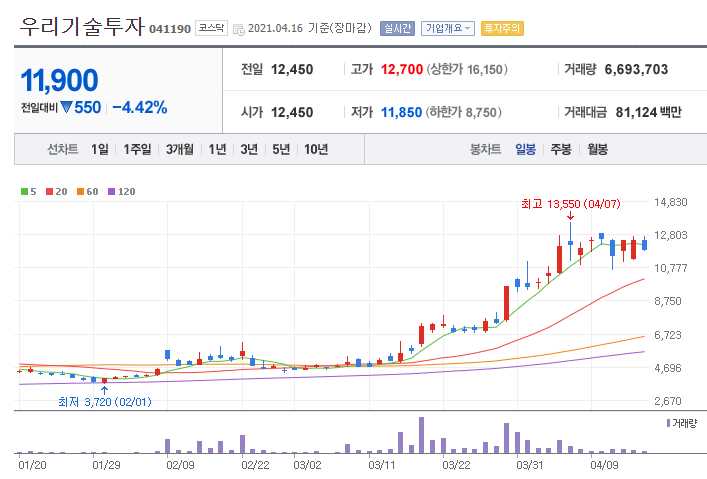Click the 2021.04.16 date text
Image resolution: width=707 pixels, height=479 pixels.
(275, 28)
